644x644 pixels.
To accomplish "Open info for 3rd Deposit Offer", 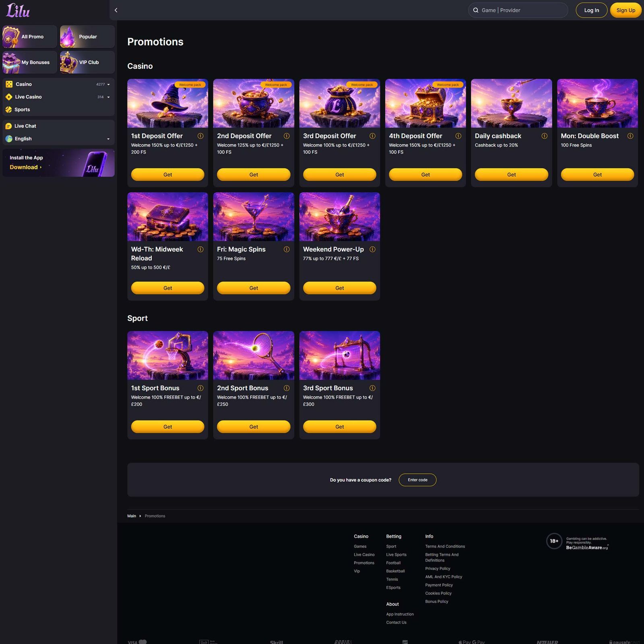I will click(x=372, y=136).
